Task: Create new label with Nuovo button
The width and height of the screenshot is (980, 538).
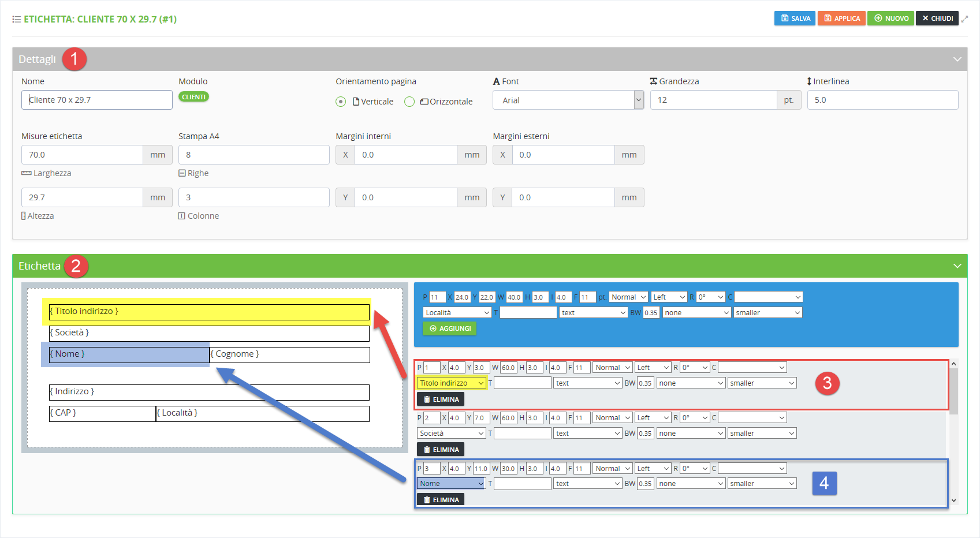Action: pyautogui.click(x=891, y=18)
